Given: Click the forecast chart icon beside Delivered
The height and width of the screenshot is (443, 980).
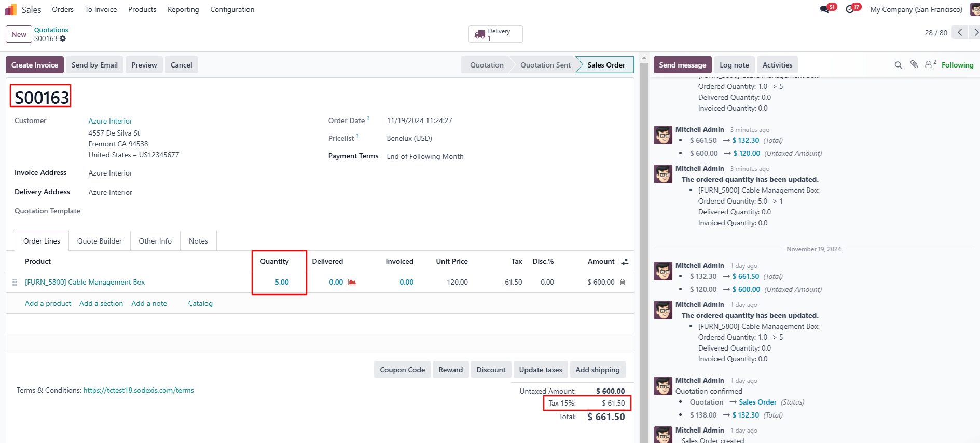Looking at the screenshot, I should pos(352,282).
